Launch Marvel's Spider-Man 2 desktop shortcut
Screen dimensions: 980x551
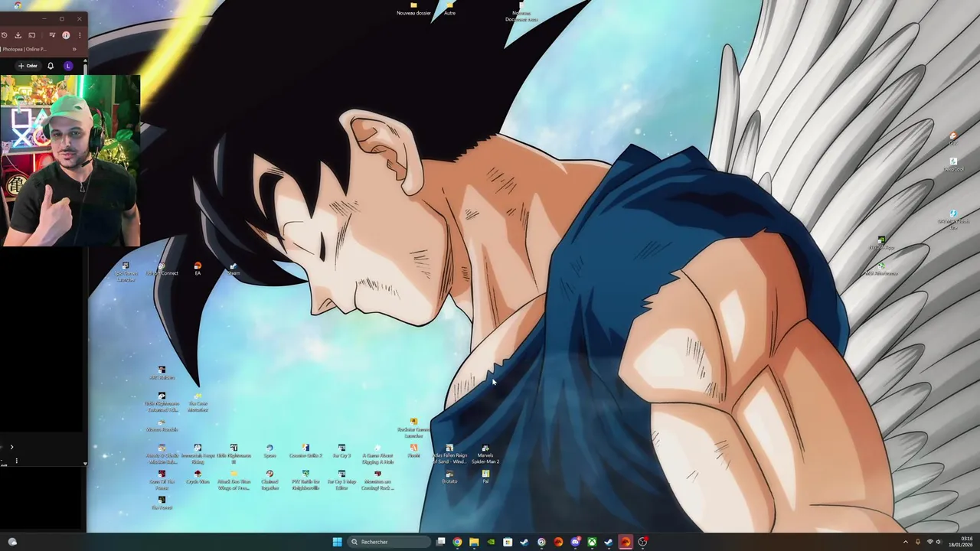point(485,455)
